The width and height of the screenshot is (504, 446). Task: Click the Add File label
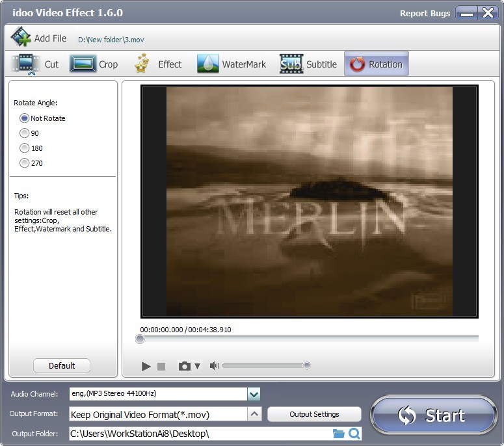(x=50, y=38)
